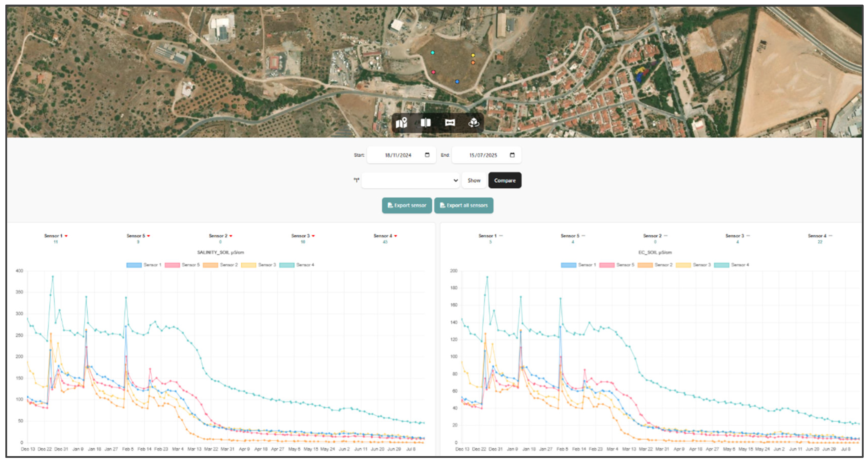
Task: Switch to the 3D rotate view tool
Action: pos(474,123)
